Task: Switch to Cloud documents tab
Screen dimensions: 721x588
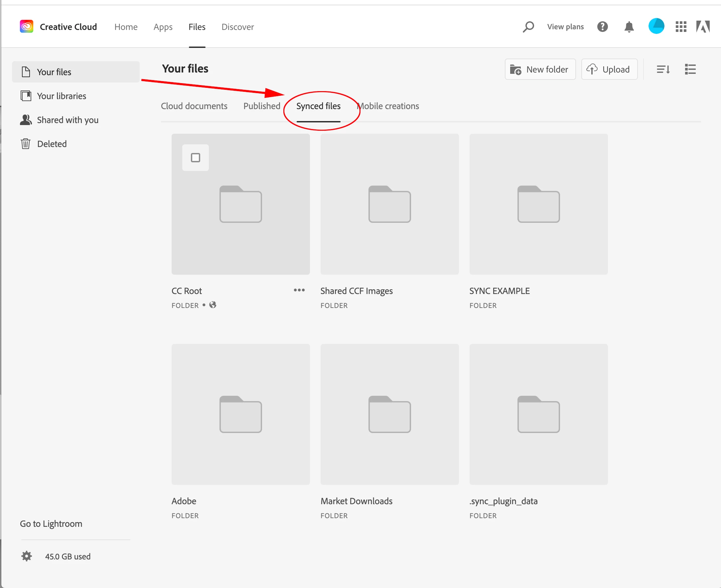Action: (194, 106)
